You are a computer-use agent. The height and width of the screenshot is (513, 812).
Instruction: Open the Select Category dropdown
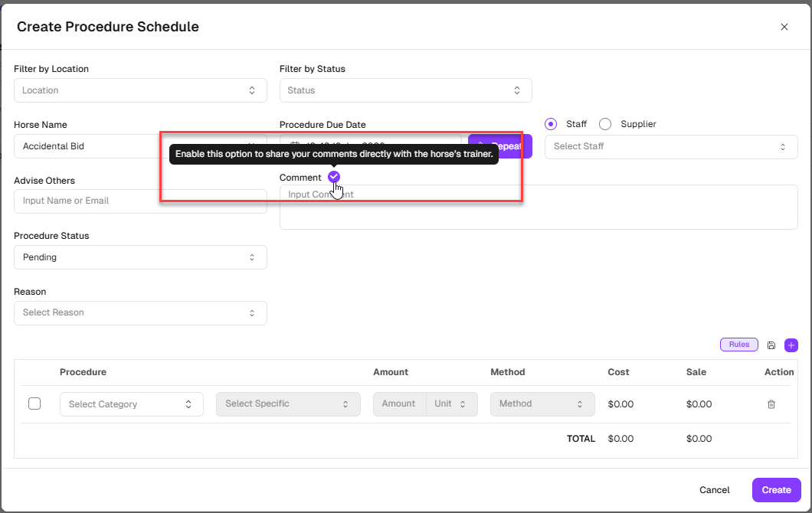[x=131, y=404]
